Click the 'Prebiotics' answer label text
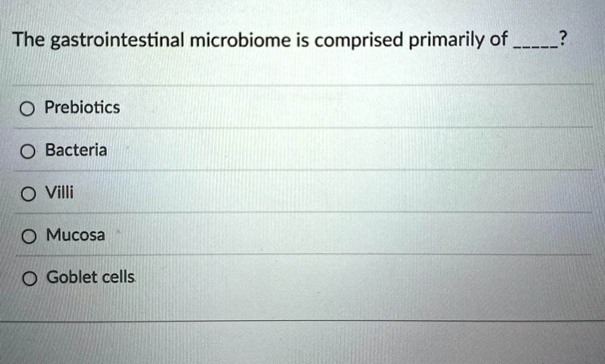The width and height of the screenshot is (605, 364). [82, 108]
